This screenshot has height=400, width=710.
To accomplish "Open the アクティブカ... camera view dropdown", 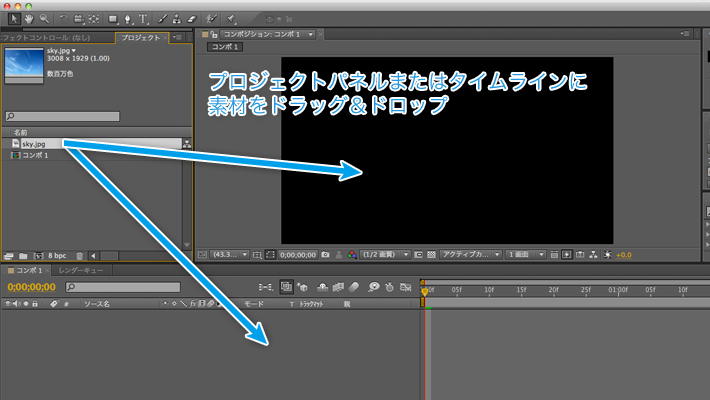I will (x=467, y=255).
